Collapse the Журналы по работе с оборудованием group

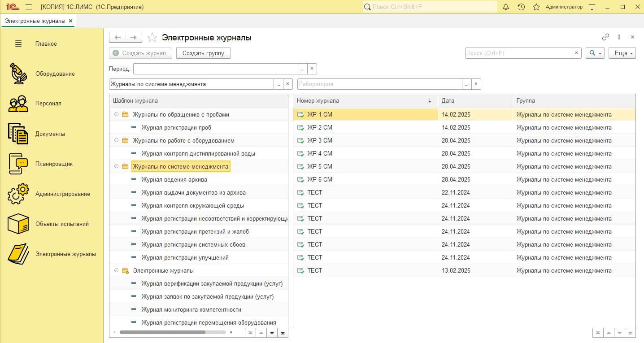117,140
